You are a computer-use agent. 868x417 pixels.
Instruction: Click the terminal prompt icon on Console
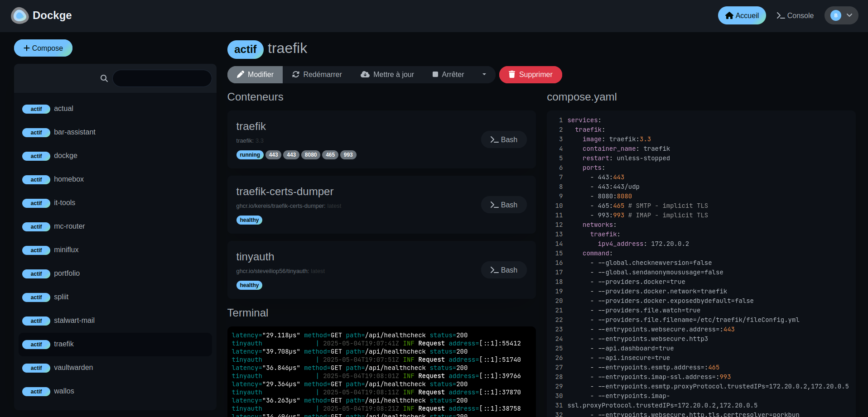[x=781, y=15]
